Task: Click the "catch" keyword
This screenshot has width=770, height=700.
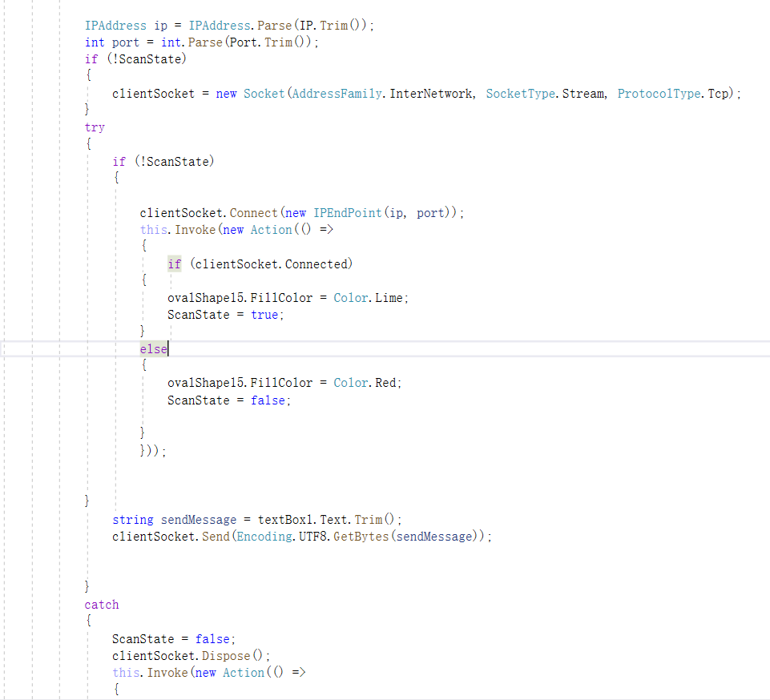Action: [101, 605]
